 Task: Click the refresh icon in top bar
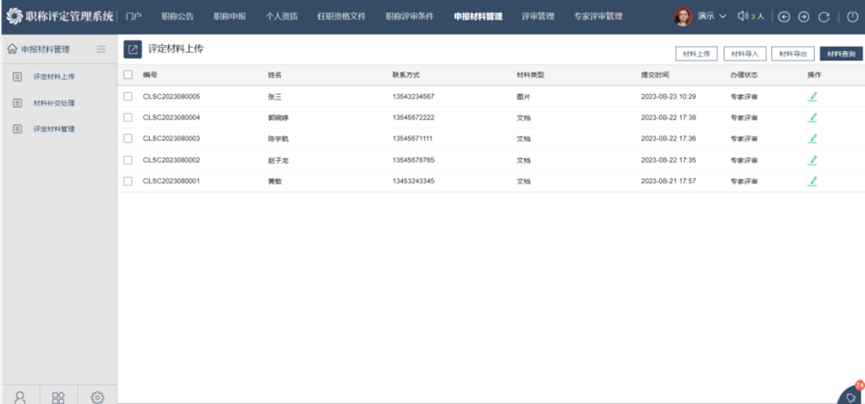pyautogui.click(x=824, y=17)
